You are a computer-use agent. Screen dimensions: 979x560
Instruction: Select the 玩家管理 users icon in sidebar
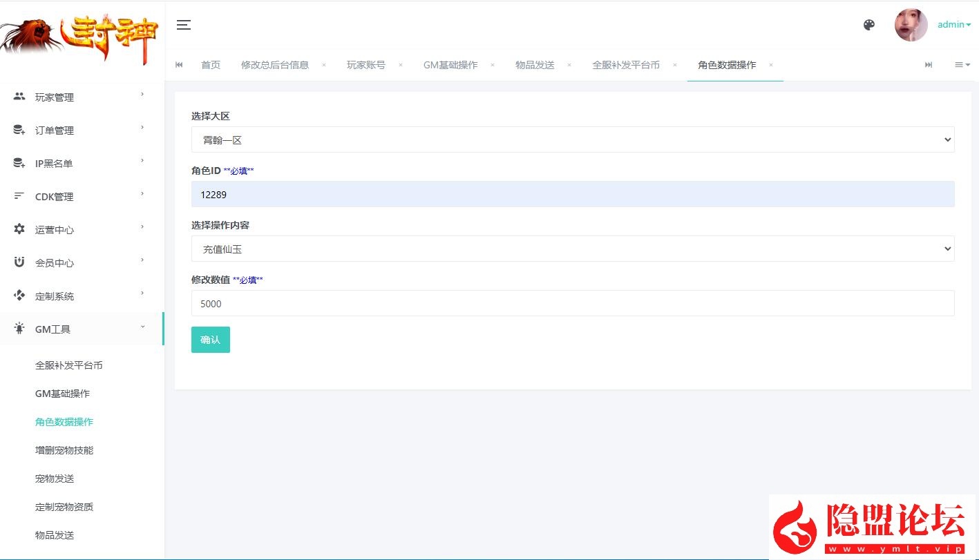[x=19, y=97]
